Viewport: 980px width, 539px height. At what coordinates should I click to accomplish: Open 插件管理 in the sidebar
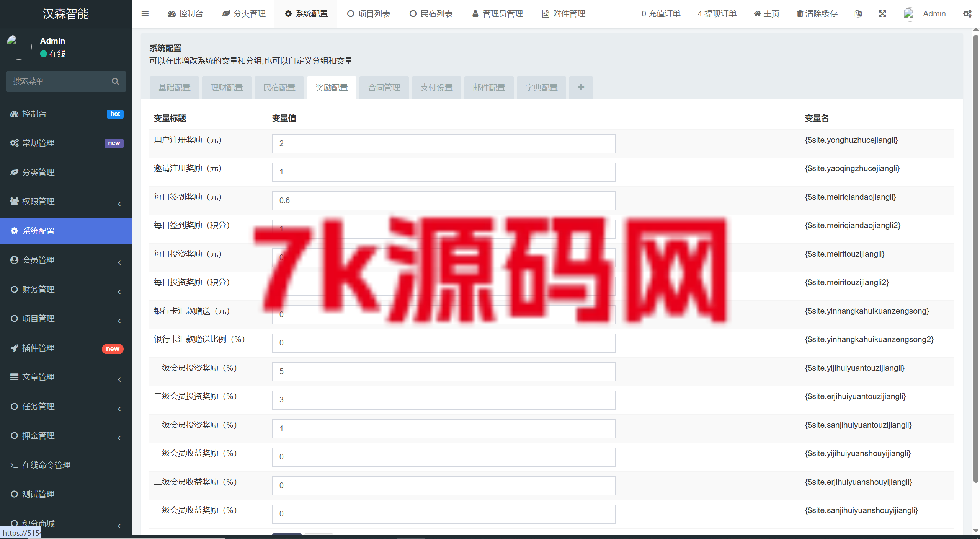66,348
